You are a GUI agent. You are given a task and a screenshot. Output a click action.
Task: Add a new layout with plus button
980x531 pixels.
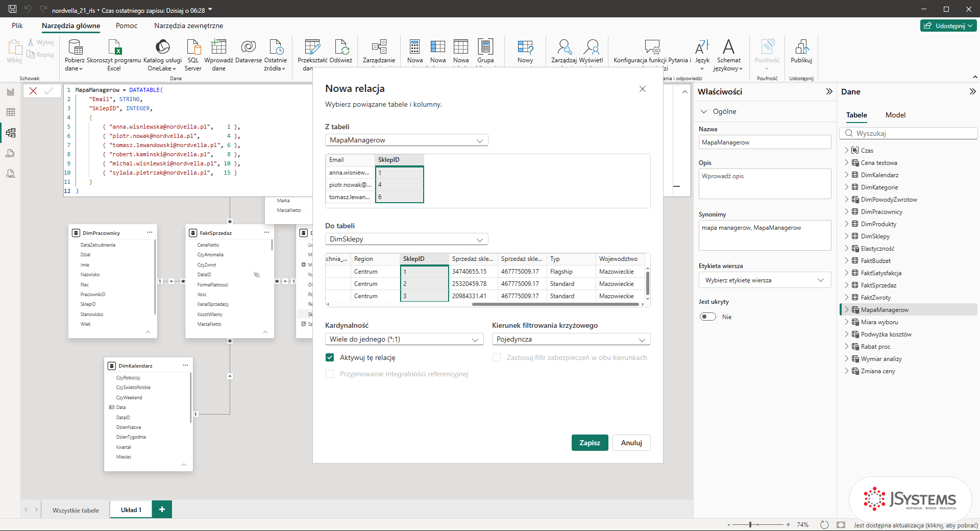click(162, 509)
